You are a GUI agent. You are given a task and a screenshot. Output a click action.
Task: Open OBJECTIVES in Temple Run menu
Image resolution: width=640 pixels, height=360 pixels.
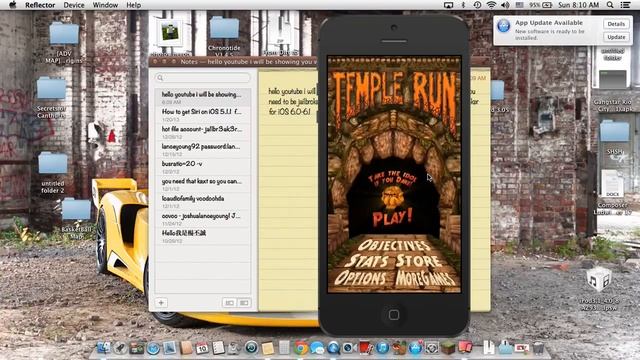point(394,245)
